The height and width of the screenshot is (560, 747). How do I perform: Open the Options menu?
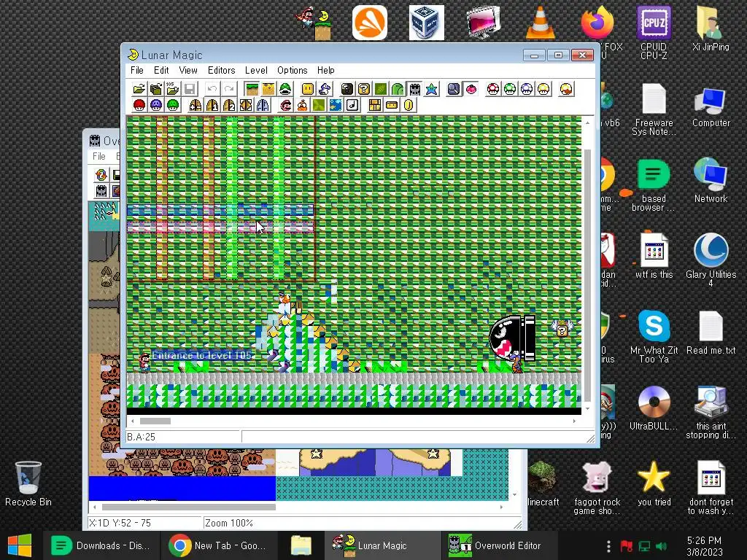click(x=292, y=70)
